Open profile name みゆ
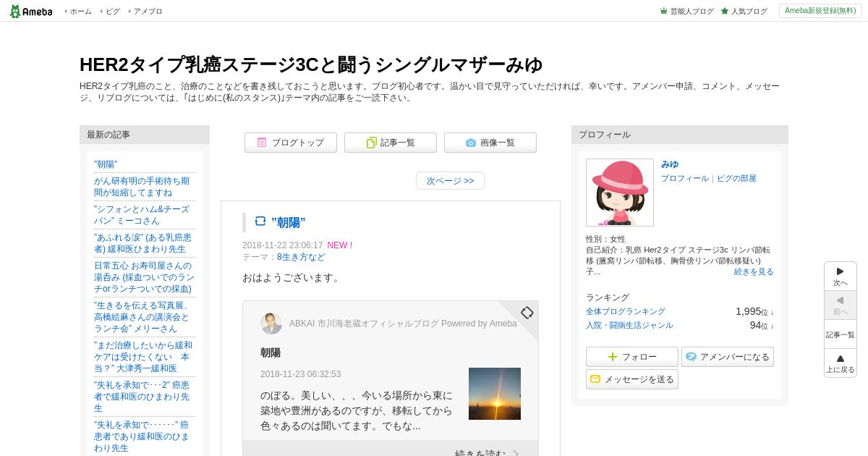 pos(670,164)
